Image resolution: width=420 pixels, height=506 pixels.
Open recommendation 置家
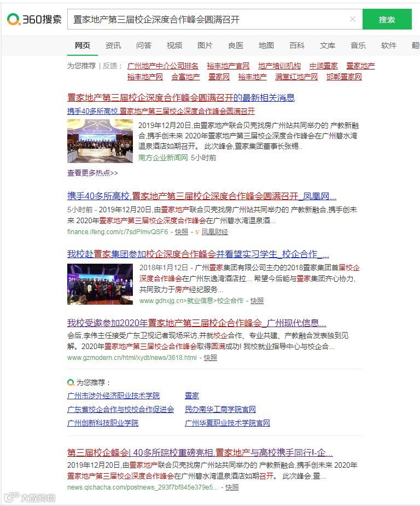coord(192,396)
